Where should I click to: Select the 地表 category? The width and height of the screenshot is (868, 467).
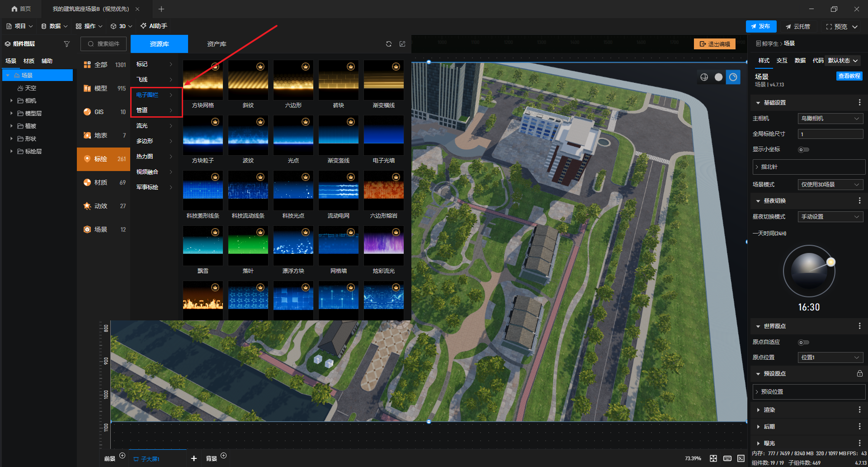point(104,135)
